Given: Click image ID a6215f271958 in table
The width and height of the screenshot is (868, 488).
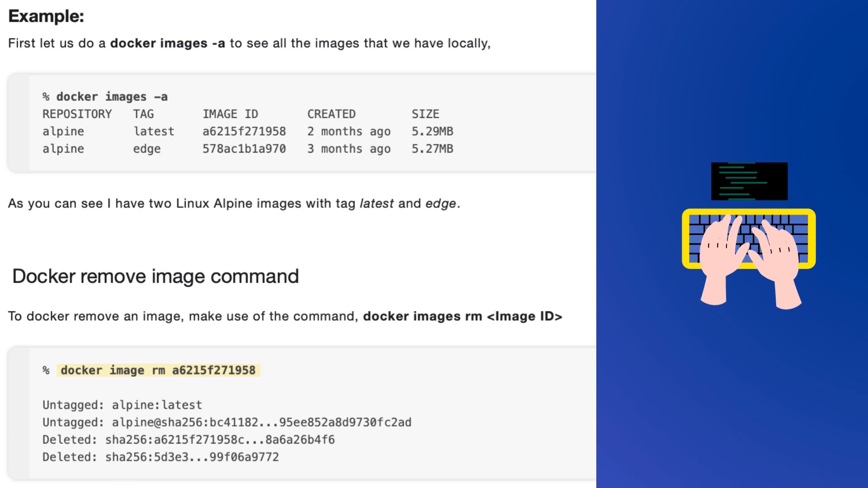Looking at the screenshot, I should pyautogui.click(x=244, y=131).
